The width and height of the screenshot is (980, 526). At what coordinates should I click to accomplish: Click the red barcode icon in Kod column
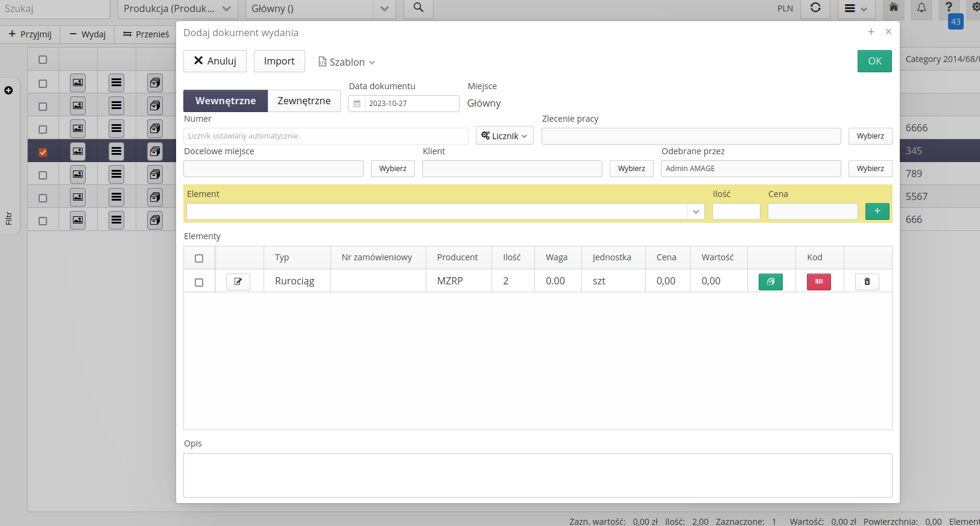(818, 281)
